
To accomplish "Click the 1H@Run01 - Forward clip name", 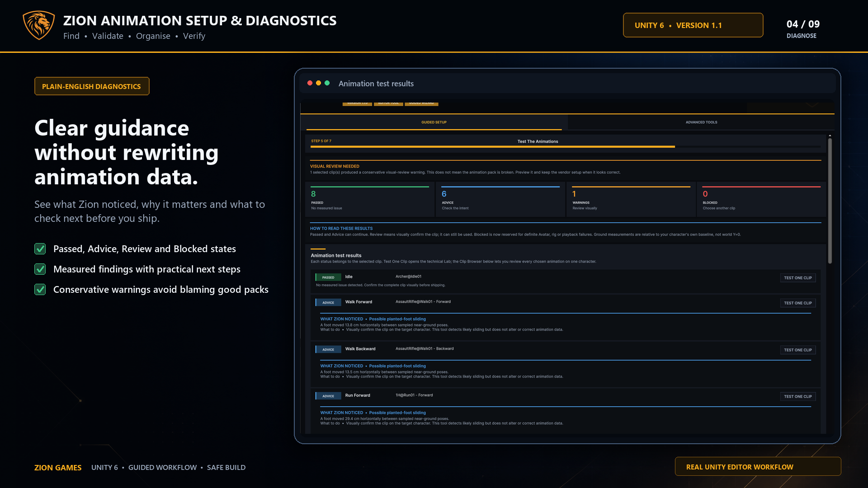I will click(414, 395).
